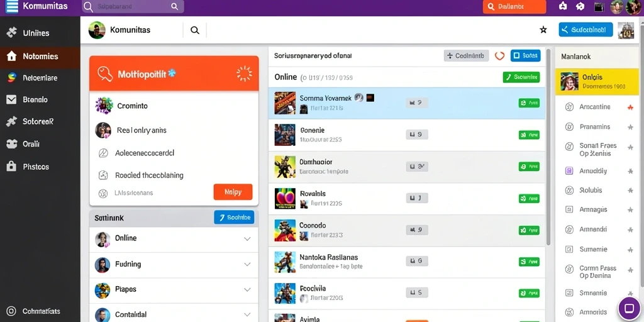Open the Phstcos lock item in the sidebar
The image size is (644, 322).
[x=11, y=166]
